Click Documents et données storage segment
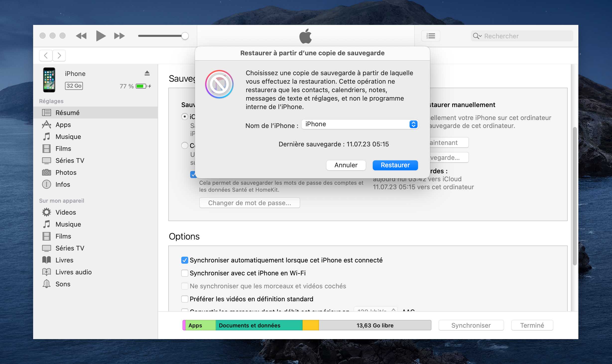 coord(259,325)
